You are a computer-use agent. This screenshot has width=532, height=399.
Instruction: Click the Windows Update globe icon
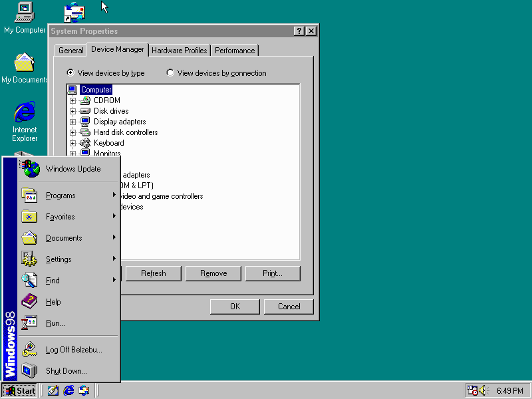tap(30, 169)
